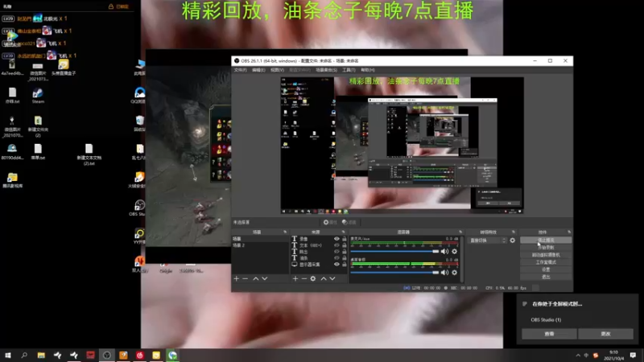Move the scene up with the up chevron
This screenshot has width=644, height=362.
256,278
